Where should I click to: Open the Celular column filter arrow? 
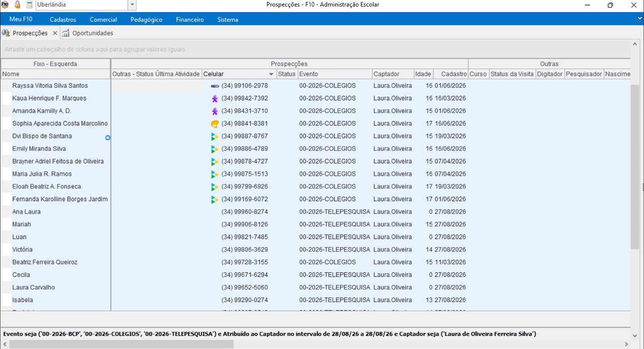(272, 74)
